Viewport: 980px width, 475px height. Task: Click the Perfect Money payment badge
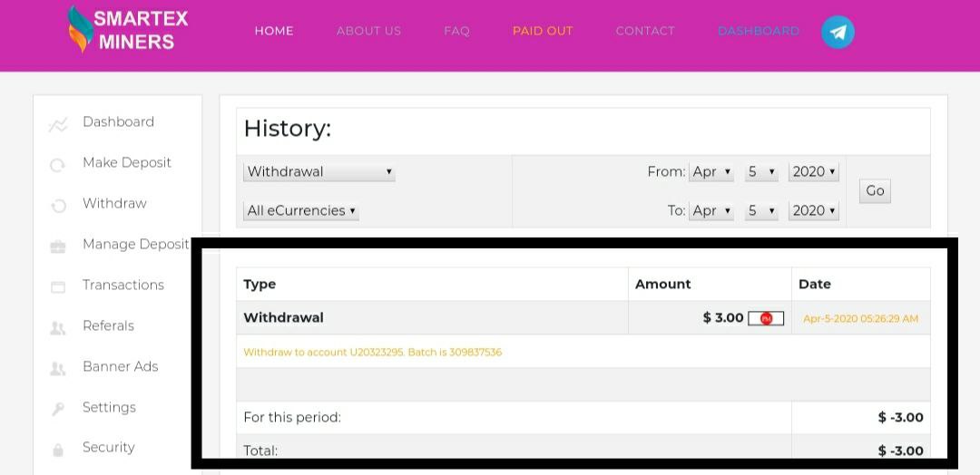click(766, 318)
